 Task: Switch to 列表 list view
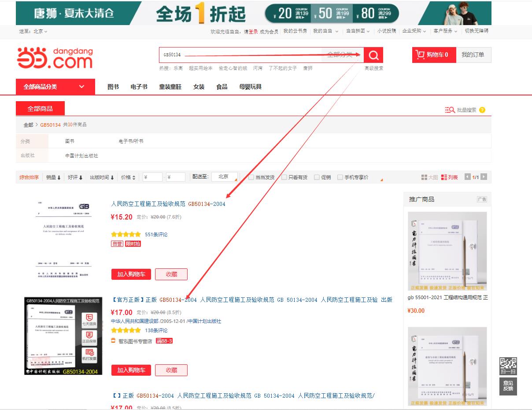(449, 177)
